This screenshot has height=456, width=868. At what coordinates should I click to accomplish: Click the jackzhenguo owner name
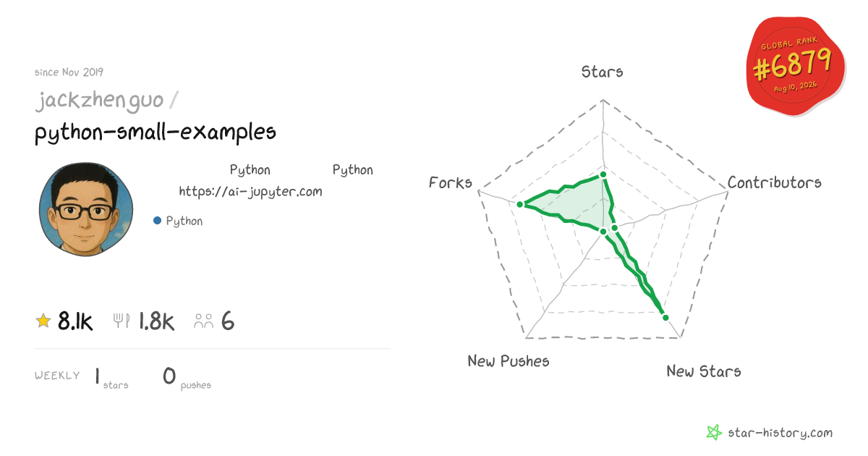99,100
